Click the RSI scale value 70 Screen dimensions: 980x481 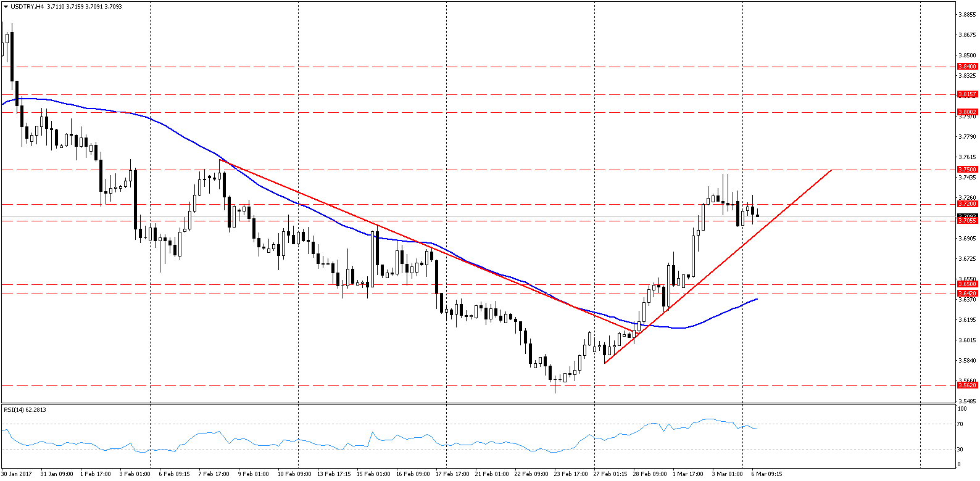tap(960, 424)
